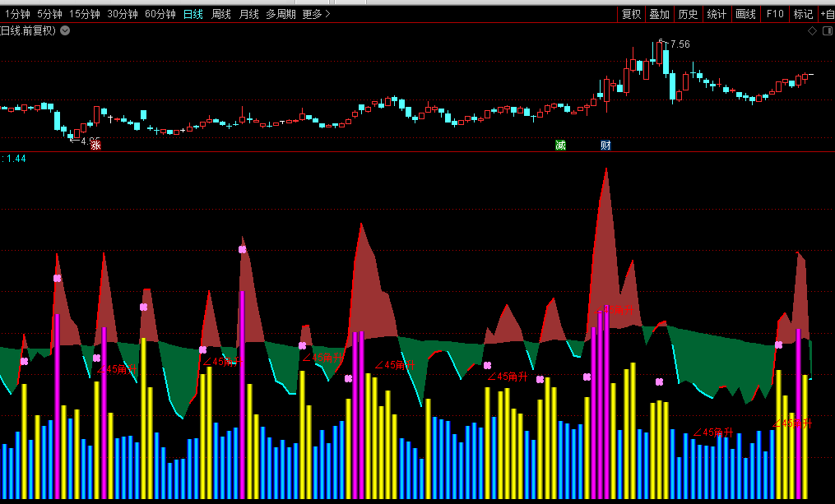Click the small square icon beside the diamond

826,31
